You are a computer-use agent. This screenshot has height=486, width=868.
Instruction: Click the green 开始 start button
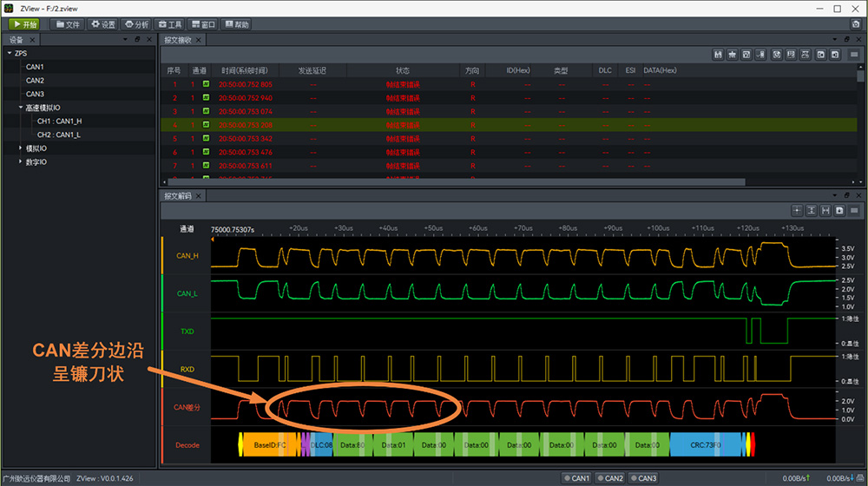point(25,24)
